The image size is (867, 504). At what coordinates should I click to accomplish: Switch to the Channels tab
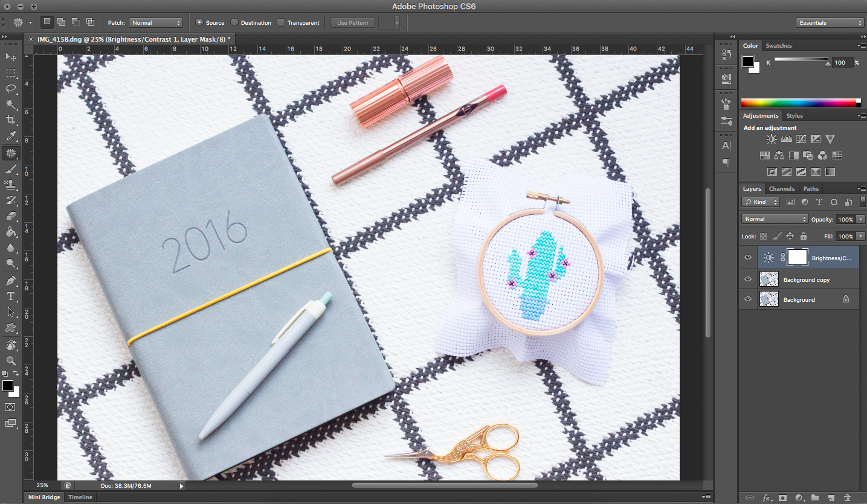point(782,189)
